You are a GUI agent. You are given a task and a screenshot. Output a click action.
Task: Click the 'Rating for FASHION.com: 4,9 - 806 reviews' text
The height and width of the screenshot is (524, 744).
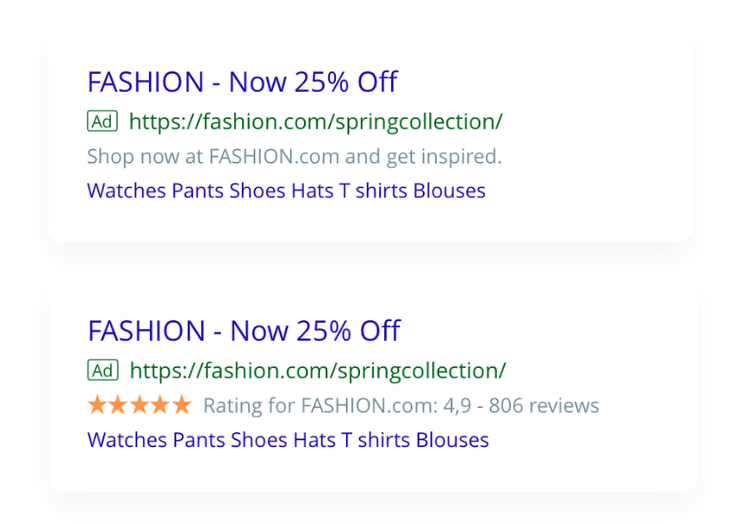pyautogui.click(x=401, y=406)
